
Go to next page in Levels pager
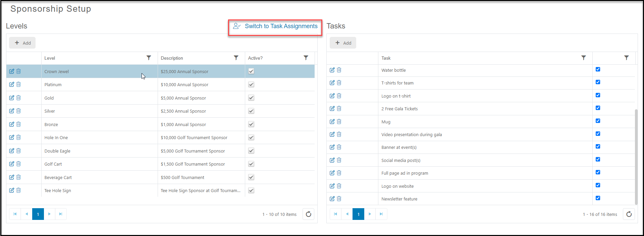click(x=49, y=214)
